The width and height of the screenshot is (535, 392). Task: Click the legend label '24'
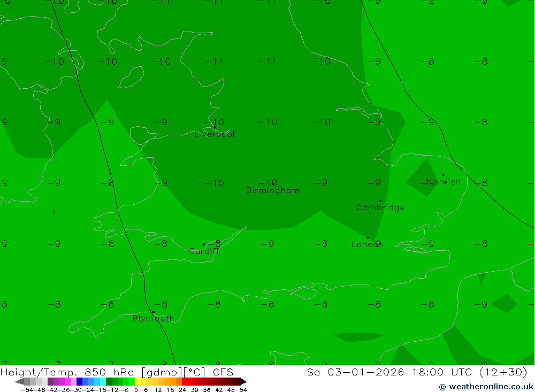tap(182, 390)
